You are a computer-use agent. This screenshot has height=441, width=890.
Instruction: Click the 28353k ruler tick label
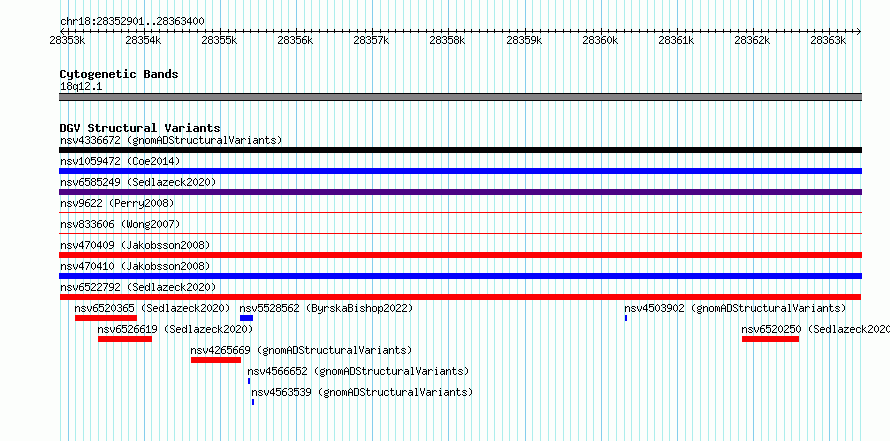pos(67,40)
